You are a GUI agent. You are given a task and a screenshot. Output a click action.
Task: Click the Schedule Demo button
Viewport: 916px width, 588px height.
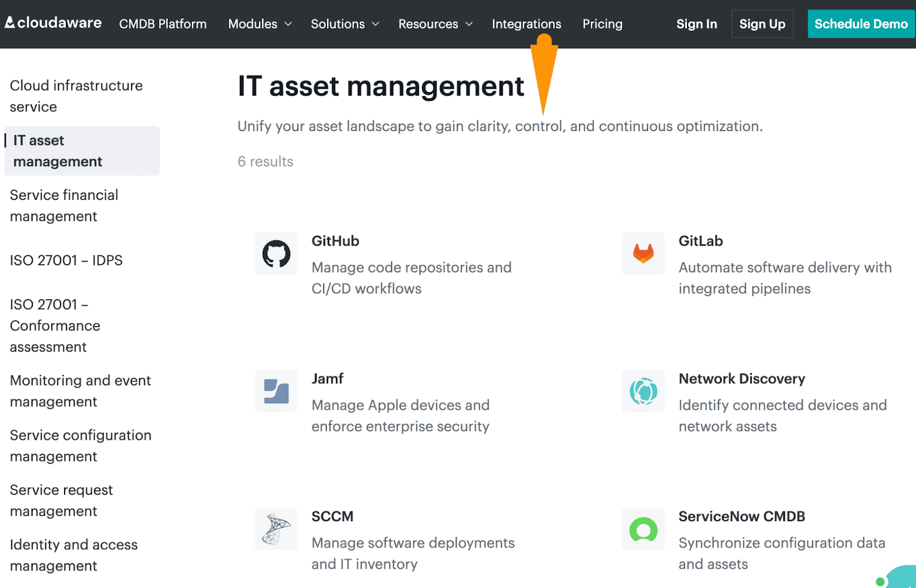[x=860, y=23]
